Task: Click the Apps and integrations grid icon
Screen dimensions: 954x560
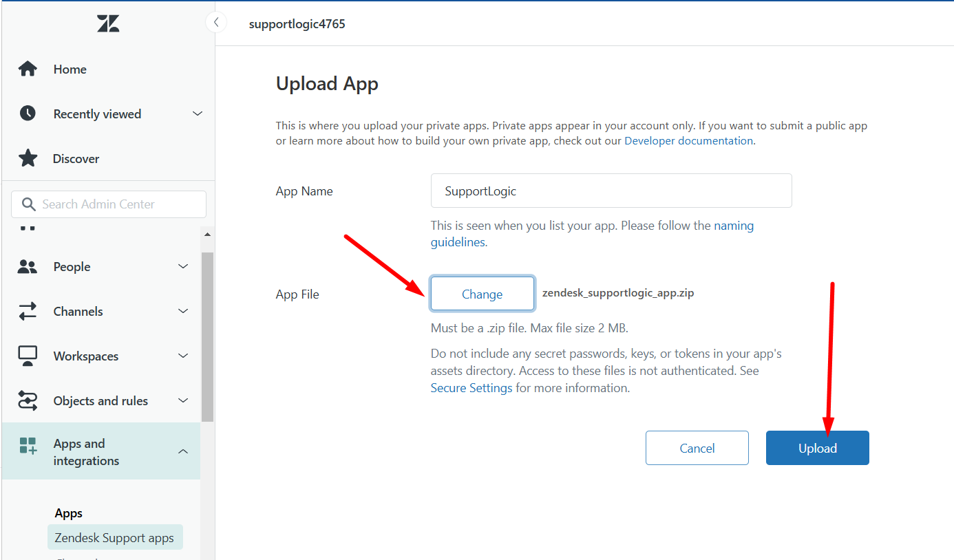Action: (28, 445)
